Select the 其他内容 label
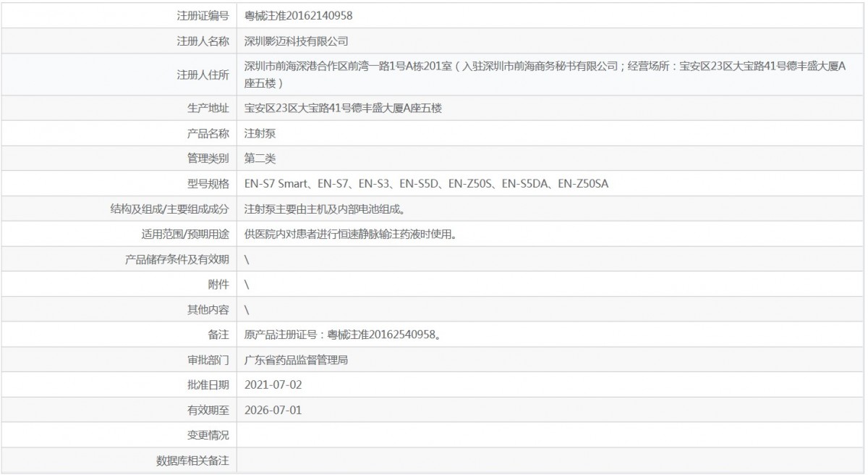 coord(208,309)
